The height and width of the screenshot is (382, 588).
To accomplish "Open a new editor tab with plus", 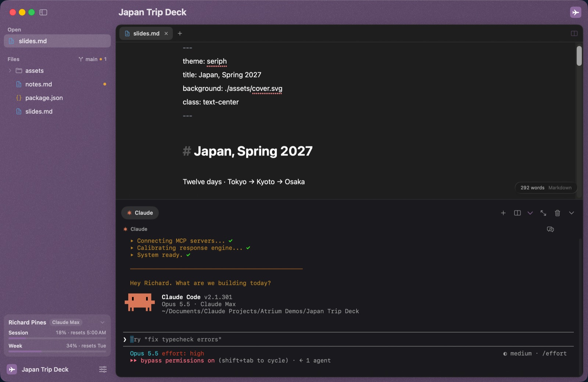I will pos(180,33).
